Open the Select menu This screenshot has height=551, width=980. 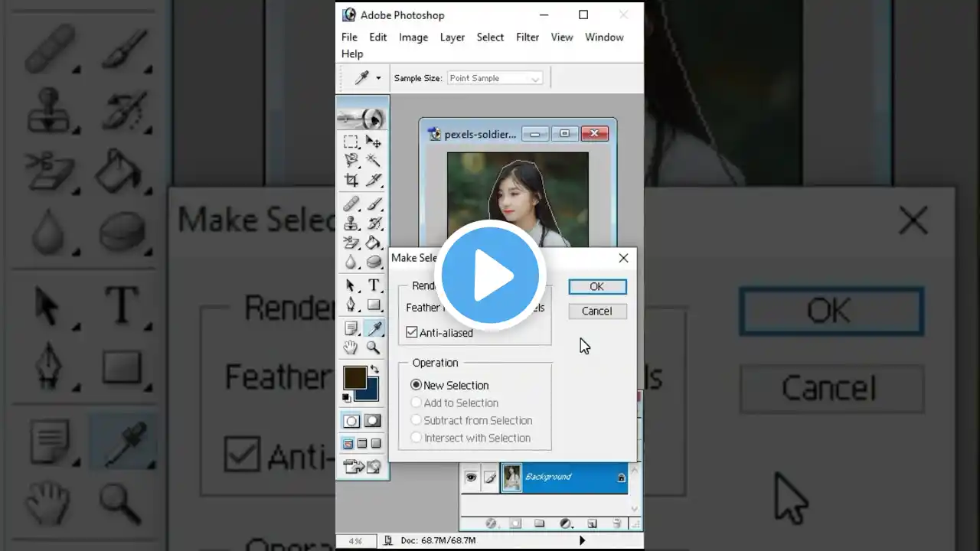[490, 37]
